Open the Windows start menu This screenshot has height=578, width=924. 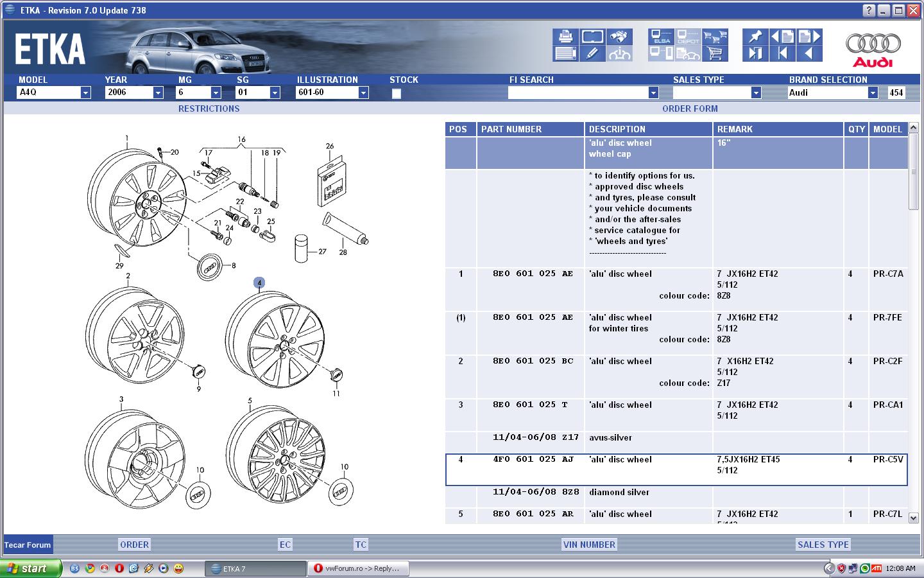coord(31,568)
